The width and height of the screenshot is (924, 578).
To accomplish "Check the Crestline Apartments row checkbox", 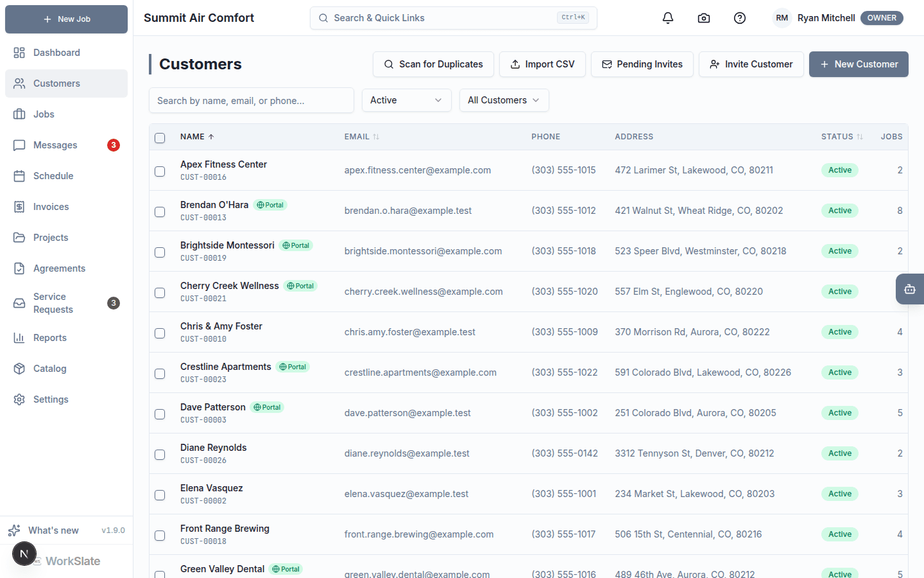I will tap(160, 374).
